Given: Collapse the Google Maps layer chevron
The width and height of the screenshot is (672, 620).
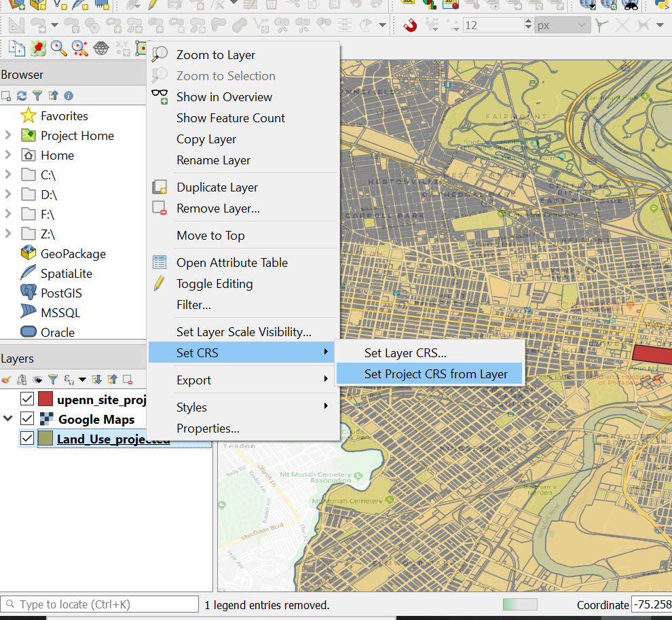Looking at the screenshot, I should pyautogui.click(x=9, y=418).
